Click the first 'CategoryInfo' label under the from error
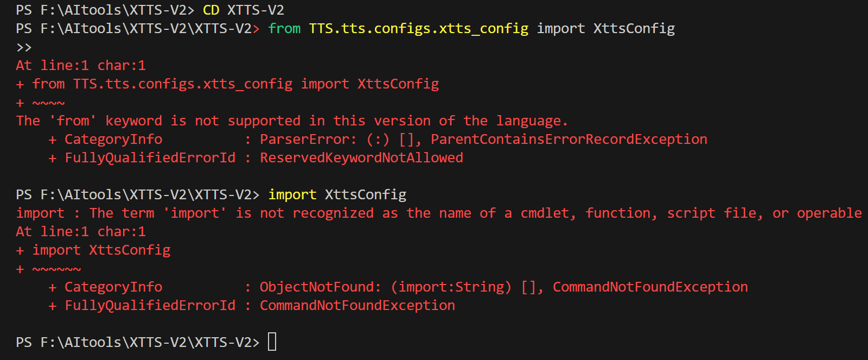 click(113, 140)
